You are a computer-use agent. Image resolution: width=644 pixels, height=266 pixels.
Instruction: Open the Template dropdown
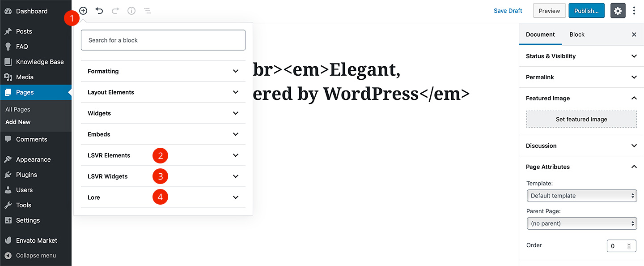[x=582, y=196]
